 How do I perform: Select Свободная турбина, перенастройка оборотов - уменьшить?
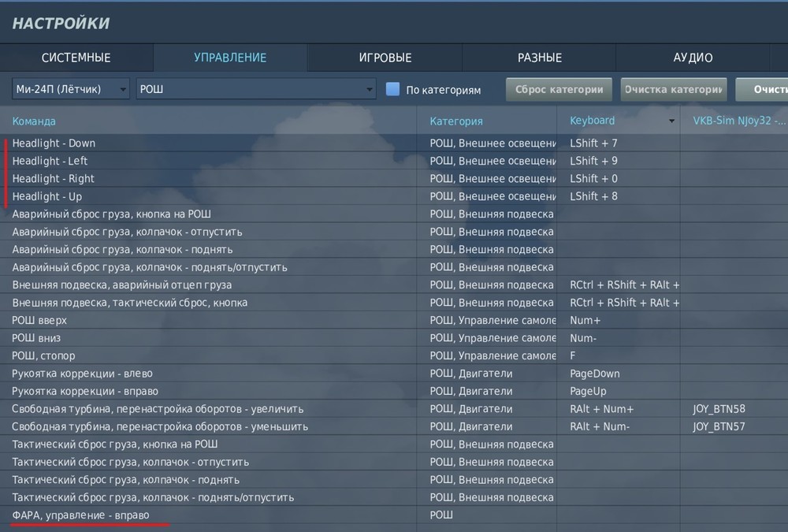click(160, 426)
